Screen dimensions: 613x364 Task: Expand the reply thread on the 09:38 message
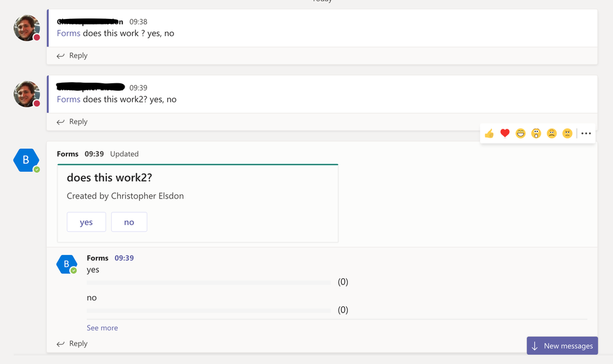click(72, 55)
